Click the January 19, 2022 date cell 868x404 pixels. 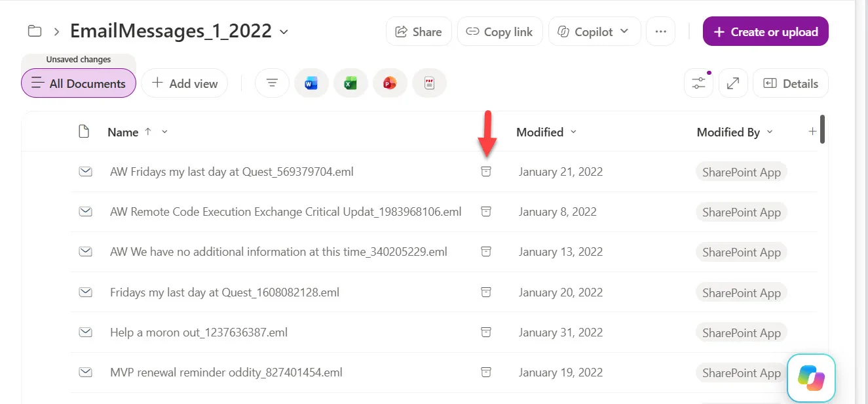click(x=561, y=373)
